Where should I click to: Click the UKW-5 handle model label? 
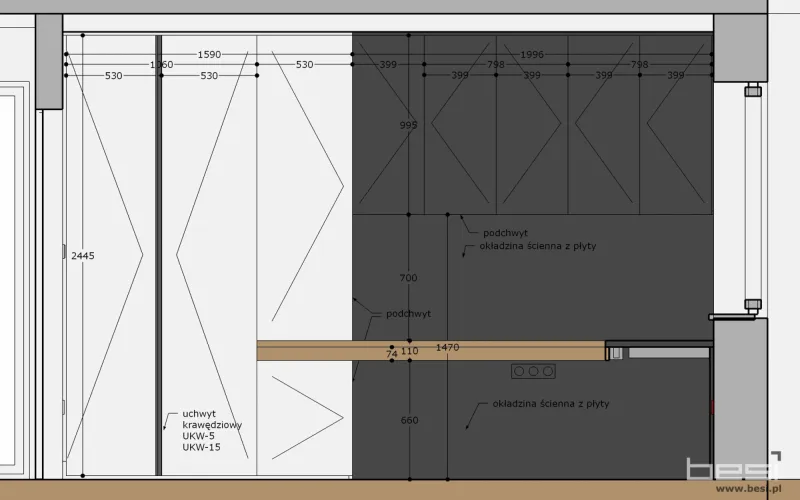[x=198, y=436]
